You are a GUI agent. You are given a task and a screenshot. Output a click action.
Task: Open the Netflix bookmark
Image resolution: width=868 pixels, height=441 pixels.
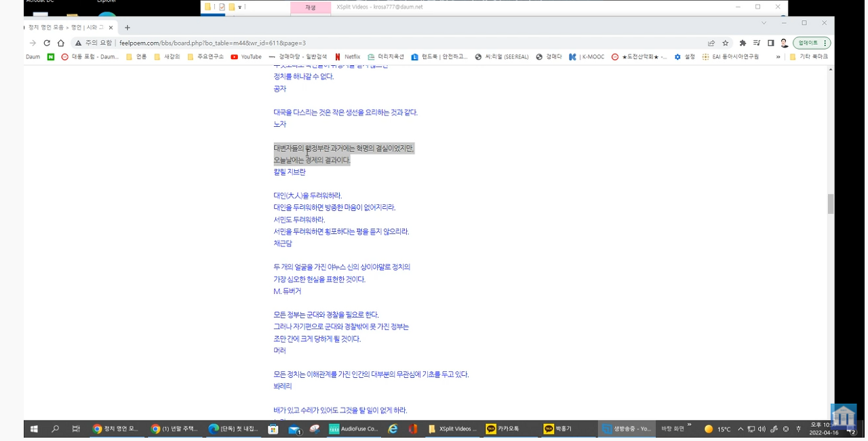tap(348, 57)
